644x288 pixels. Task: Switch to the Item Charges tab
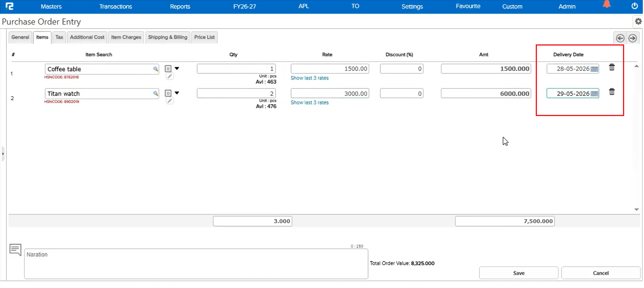point(126,37)
